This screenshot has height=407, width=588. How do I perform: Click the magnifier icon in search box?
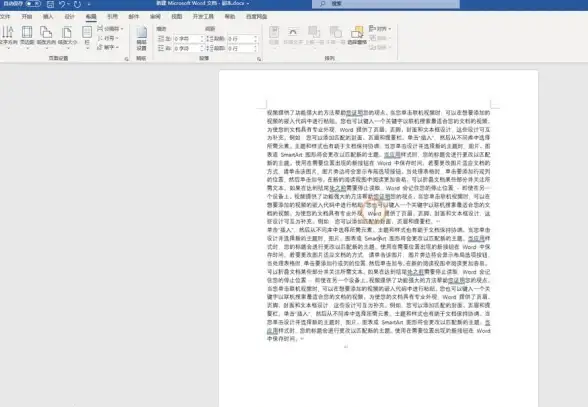pos(322,4)
